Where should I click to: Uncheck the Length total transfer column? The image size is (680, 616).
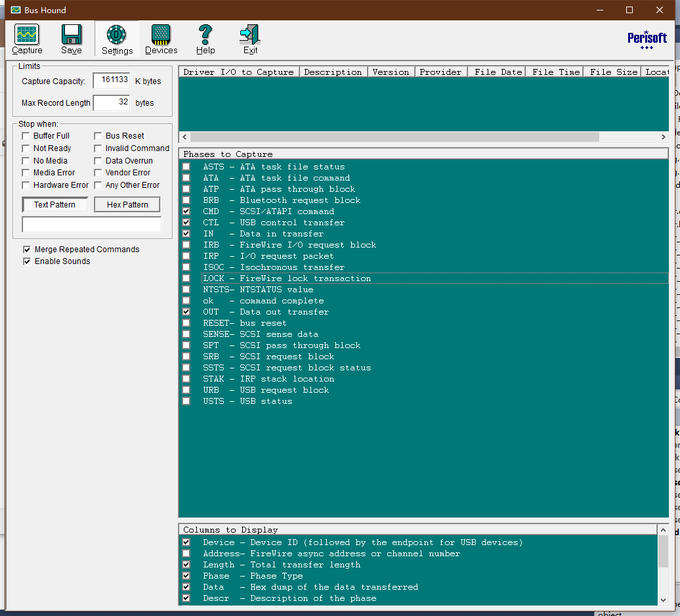pyautogui.click(x=186, y=565)
